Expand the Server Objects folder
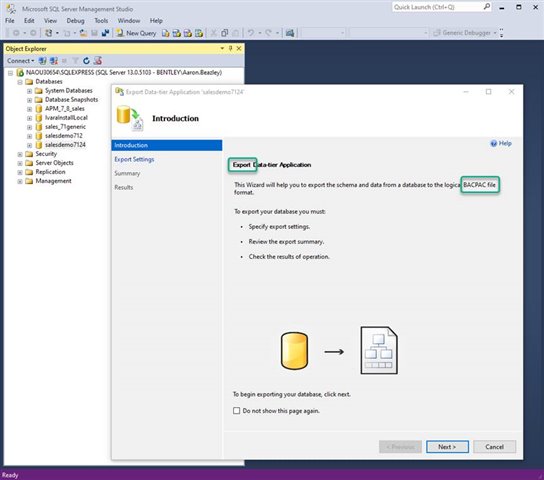This screenshot has width=544, height=480. pos(20,163)
